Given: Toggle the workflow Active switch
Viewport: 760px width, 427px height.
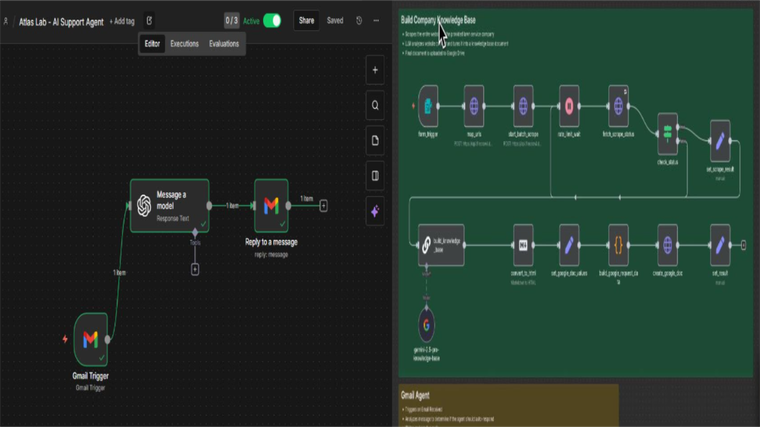Looking at the screenshot, I should [272, 20].
